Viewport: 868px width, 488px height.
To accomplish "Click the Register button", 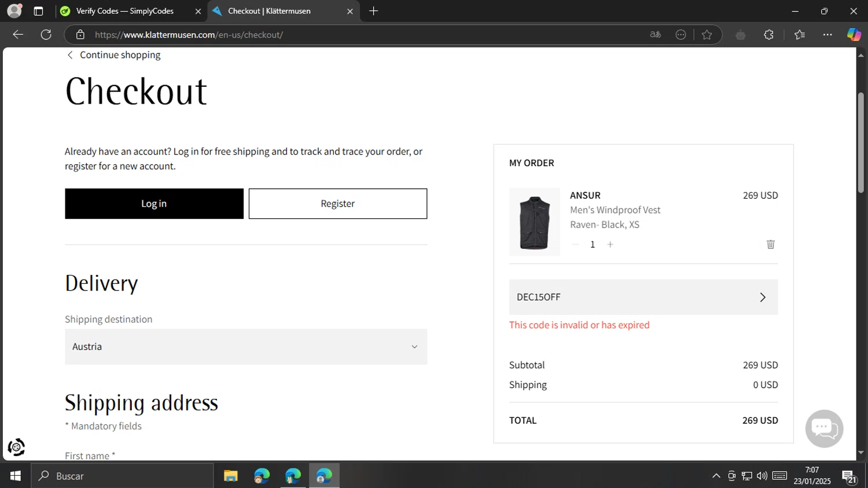I will pyautogui.click(x=338, y=204).
